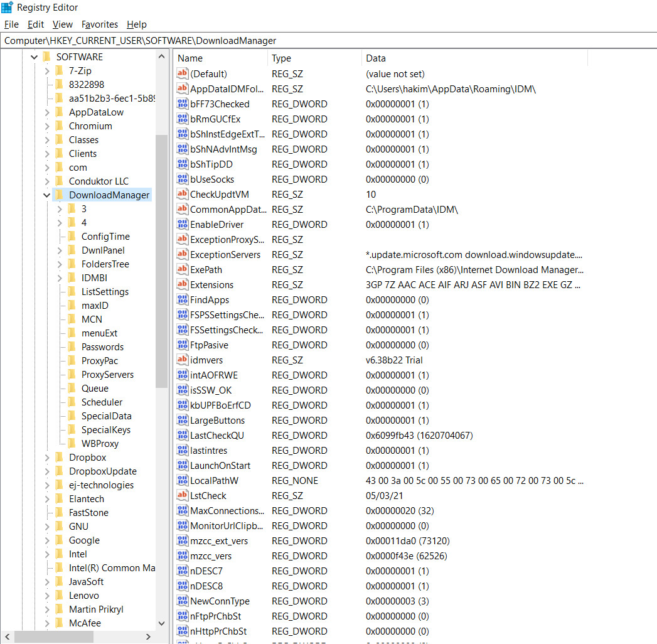Image resolution: width=657 pixels, height=644 pixels.
Task: Open the Edit menu
Action: pyautogui.click(x=36, y=24)
